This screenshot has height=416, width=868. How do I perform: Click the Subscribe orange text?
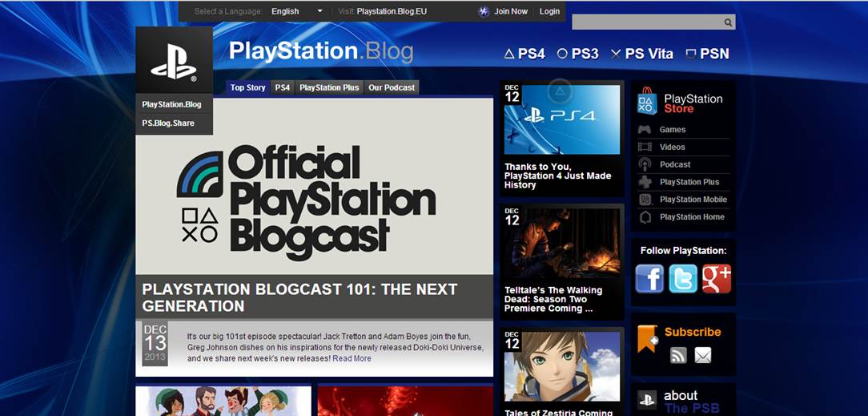pos(693,332)
